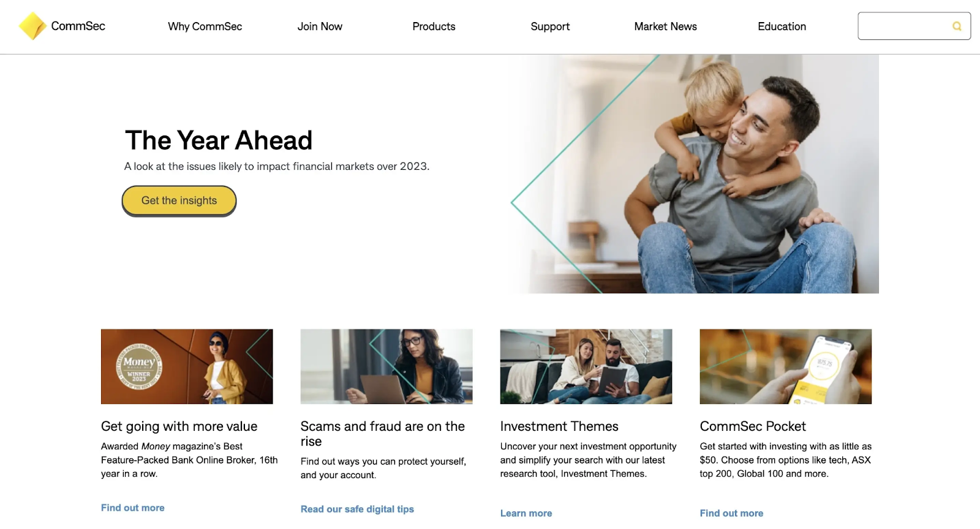This screenshot has width=980, height=529.
Task: Click the Investment Themes couple thumbnail
Action: pyautogui.click(x=586, y=367)
